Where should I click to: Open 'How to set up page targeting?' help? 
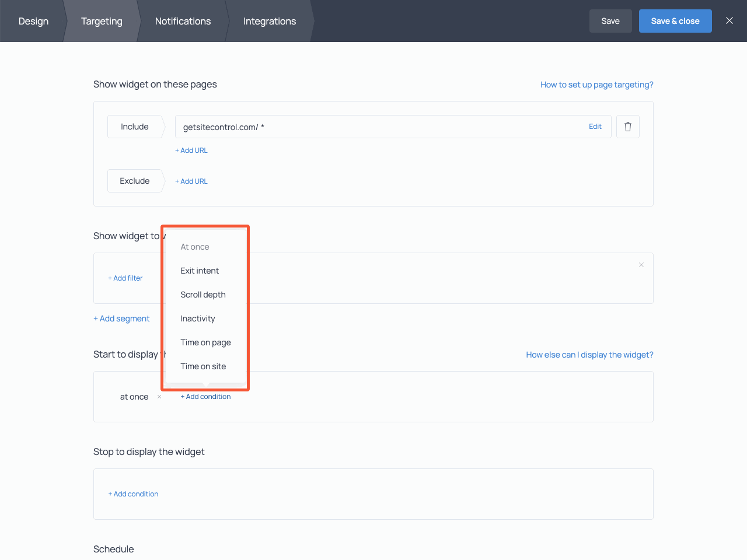[596, 85]
